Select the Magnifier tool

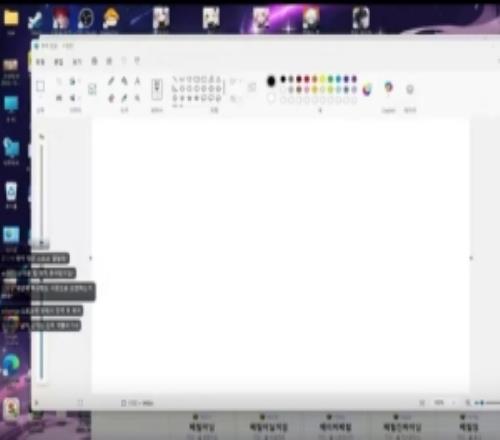pyautogui.click(x=137, y=98)
